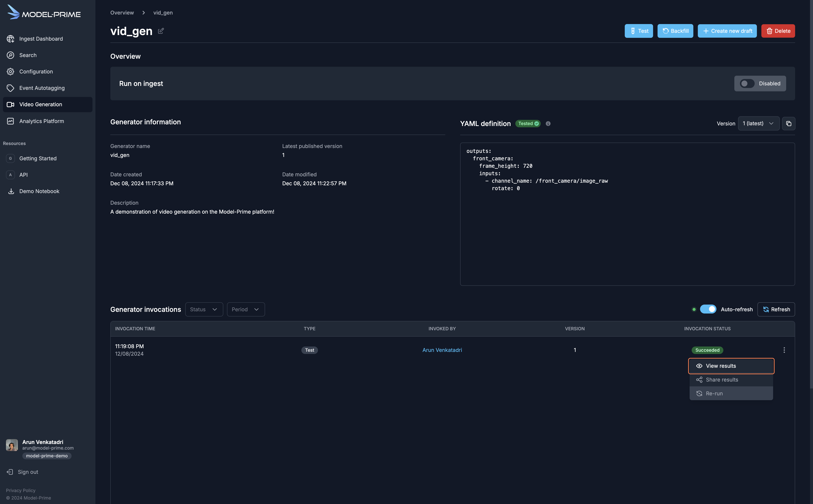Click the Version column header
The width and height of the screenshot is (813, 504).
pyautogui.click(x=575, y=329)
